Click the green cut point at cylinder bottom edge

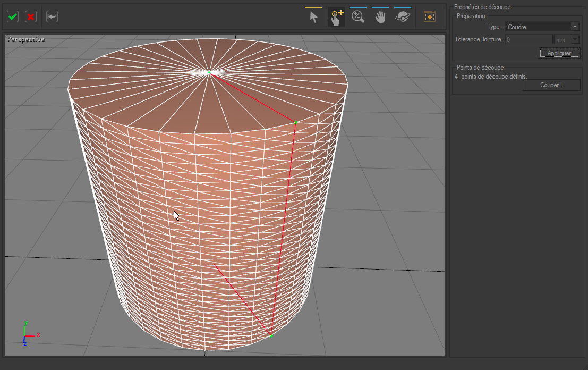tap(271, 335)
